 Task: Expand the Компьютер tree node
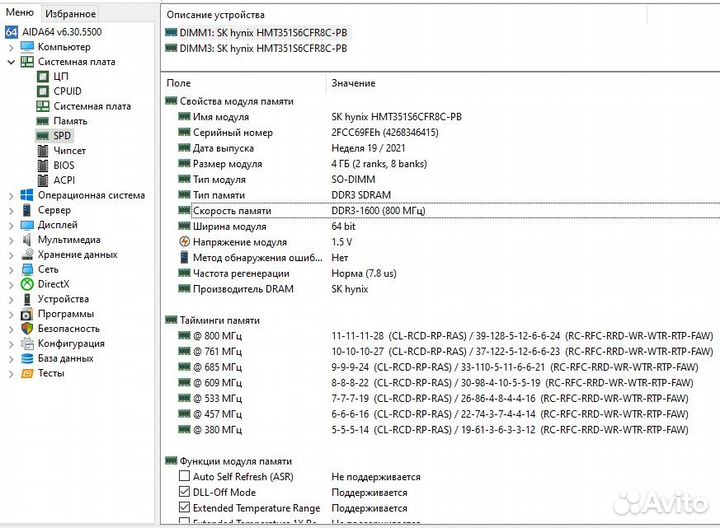12,47
